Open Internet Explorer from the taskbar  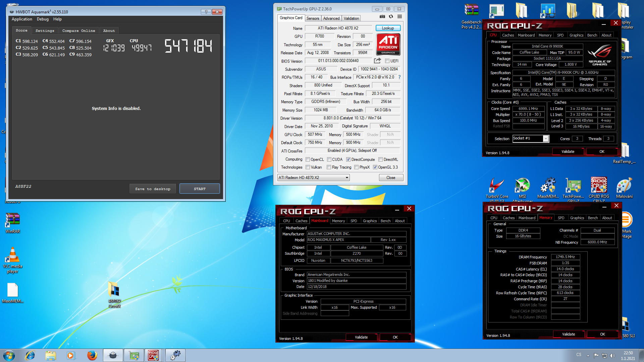click(x=30, y=355)
